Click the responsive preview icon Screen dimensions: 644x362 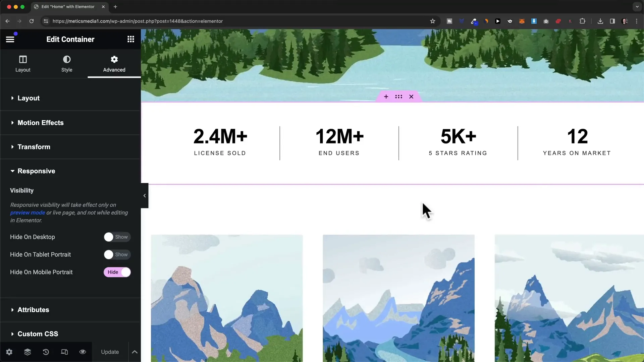click(x=64, y=352)
